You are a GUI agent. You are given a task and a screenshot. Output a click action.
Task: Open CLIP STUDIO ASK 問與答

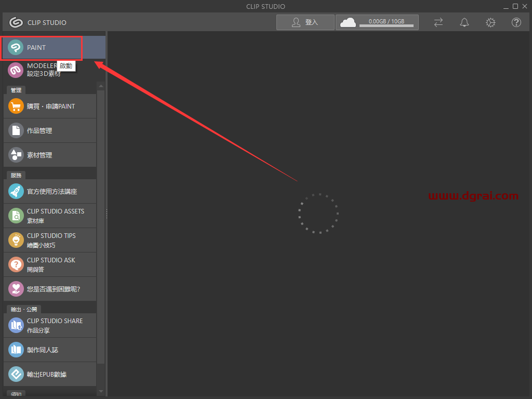click(50, 264)
